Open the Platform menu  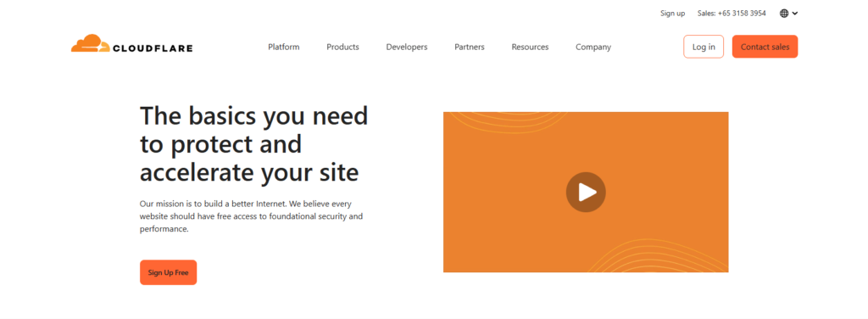coord(283,47)
